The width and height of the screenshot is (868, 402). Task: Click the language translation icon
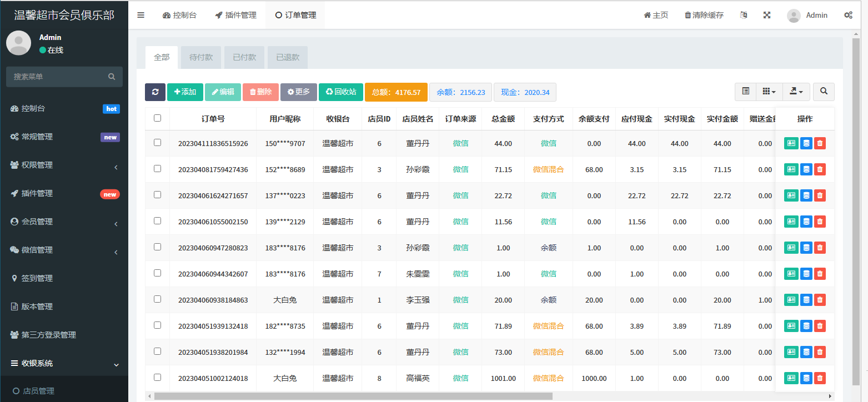[x=744, y=15]
